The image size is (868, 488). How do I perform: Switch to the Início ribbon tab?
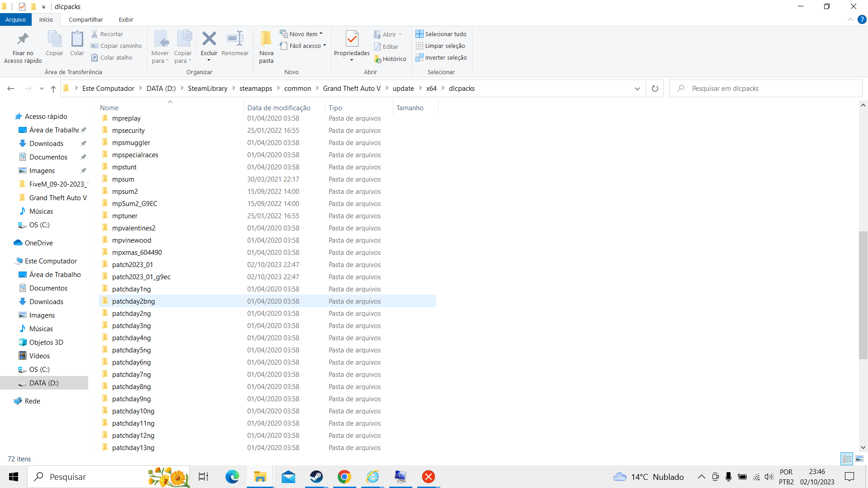tap(46, 19)
